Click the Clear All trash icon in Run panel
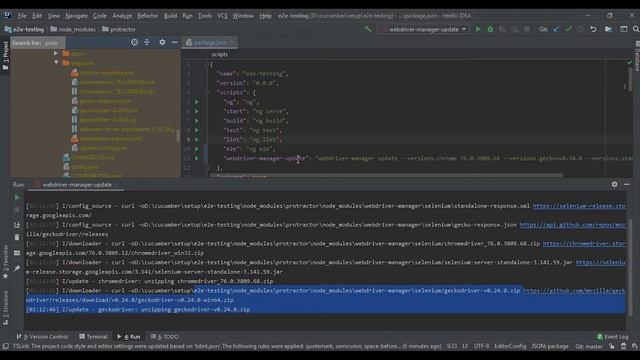640x360 pixels. (17, 238)
